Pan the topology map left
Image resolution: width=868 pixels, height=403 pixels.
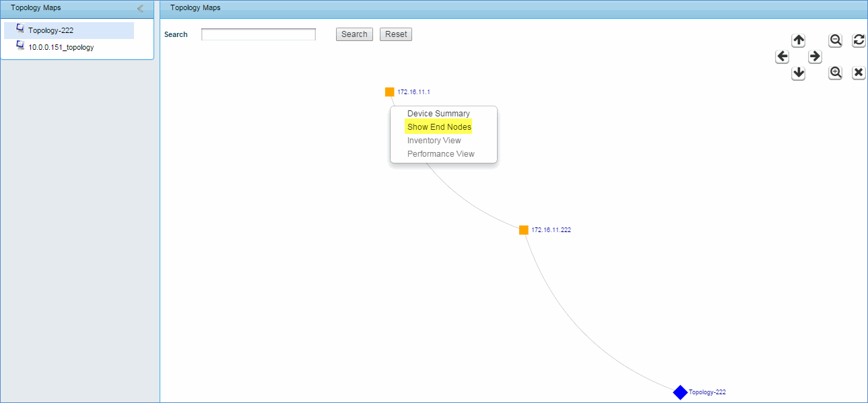pyautogui.click(x=782, y=57)
